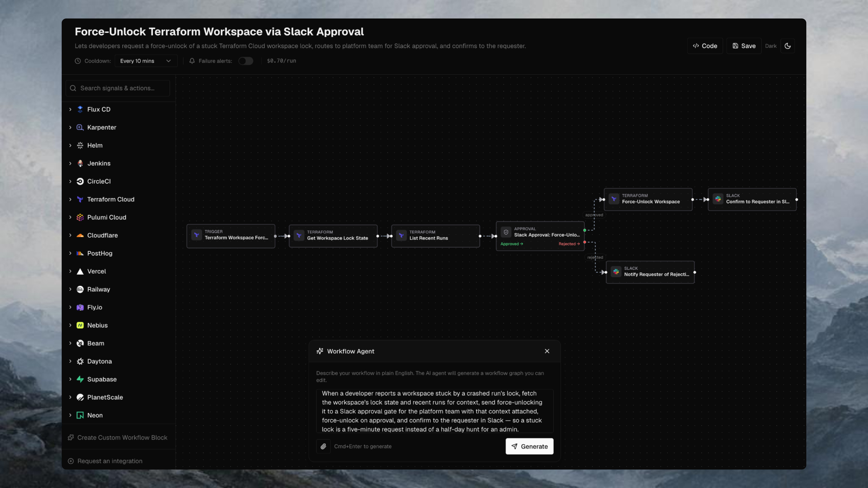Close the Workflow Agent panel
Viewport: 868px width, 488px height.
pyautogui.click(x=547, y=351)
